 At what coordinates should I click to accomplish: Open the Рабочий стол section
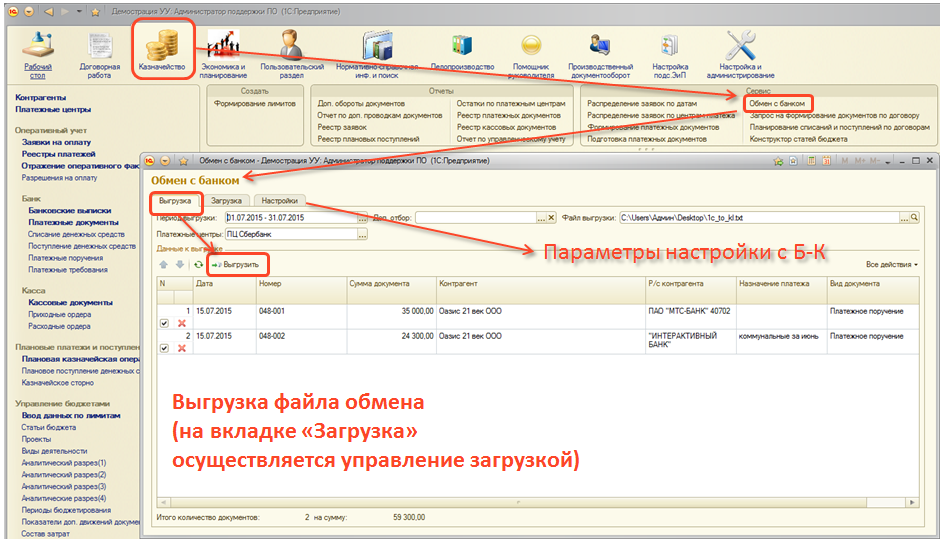pyautogui.click(x=38, y=51)
